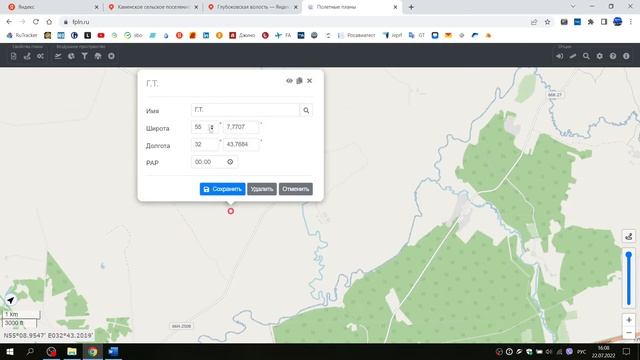This screenshot has height=360, width=640.
Task: Open the clock time picker icon
Action: click(230, 162)
